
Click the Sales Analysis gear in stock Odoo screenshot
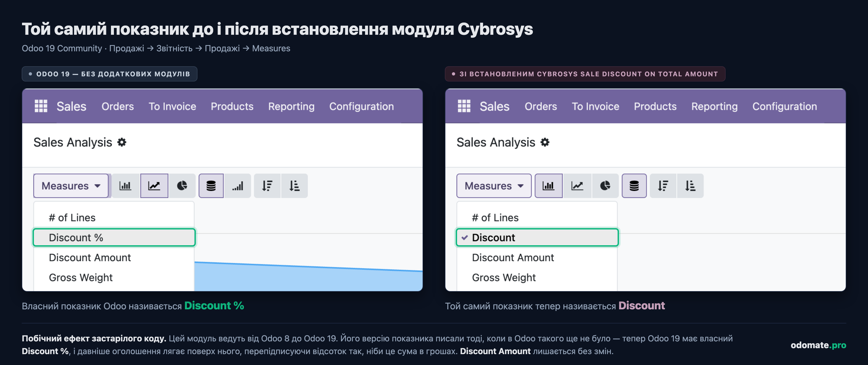[122, 142]
